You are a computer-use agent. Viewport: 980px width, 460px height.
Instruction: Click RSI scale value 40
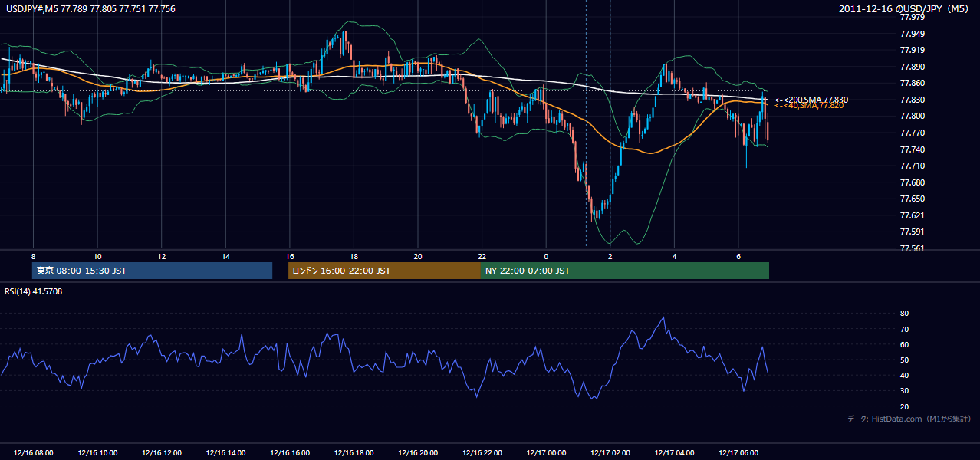tap(904, 375)
